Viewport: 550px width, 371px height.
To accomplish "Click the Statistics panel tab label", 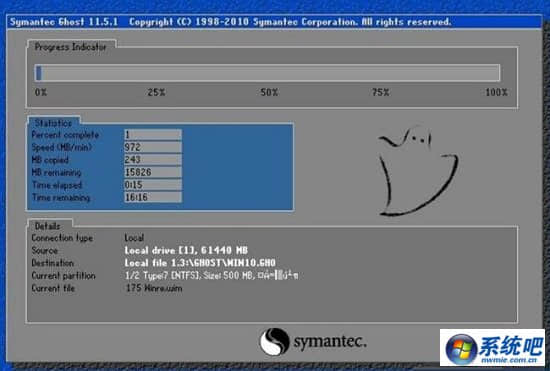I will coord(53,123).
